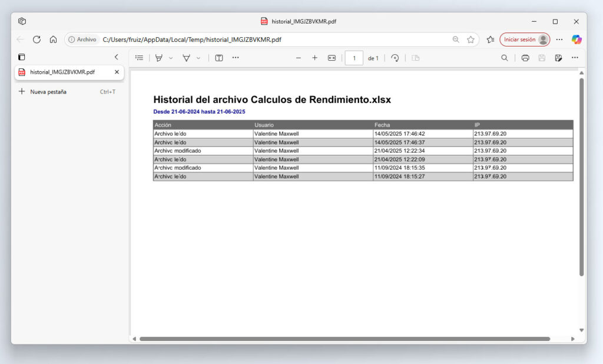Screen dimensions: 603x364
Task: Open a new tab with Nueva pestaña
Action: pos(48,92)
